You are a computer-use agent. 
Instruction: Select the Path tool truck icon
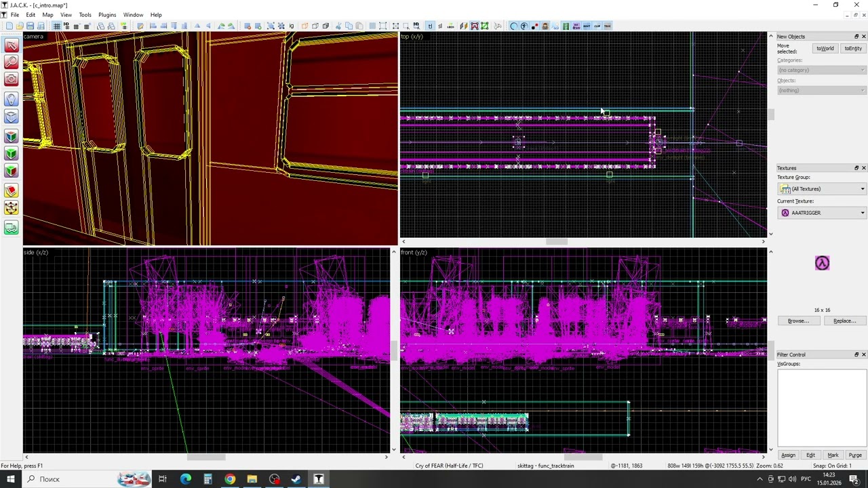click(11, 228)
